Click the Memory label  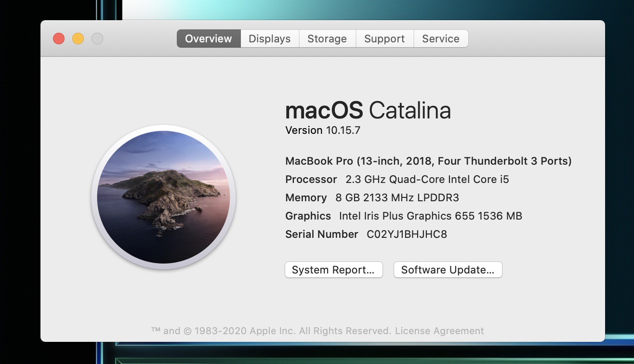tap(306, 197)
